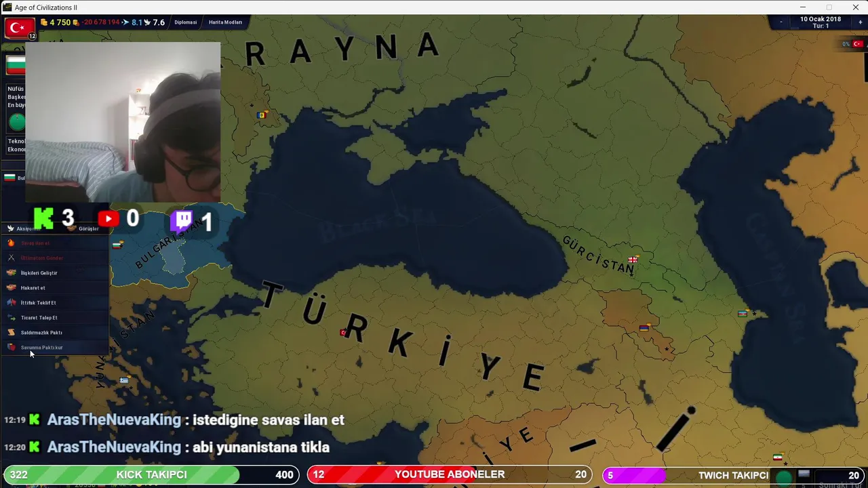Click the YouTube Aboneler progress bar
The width and height of the screenshot is (868, 488).
pos(450,475)
